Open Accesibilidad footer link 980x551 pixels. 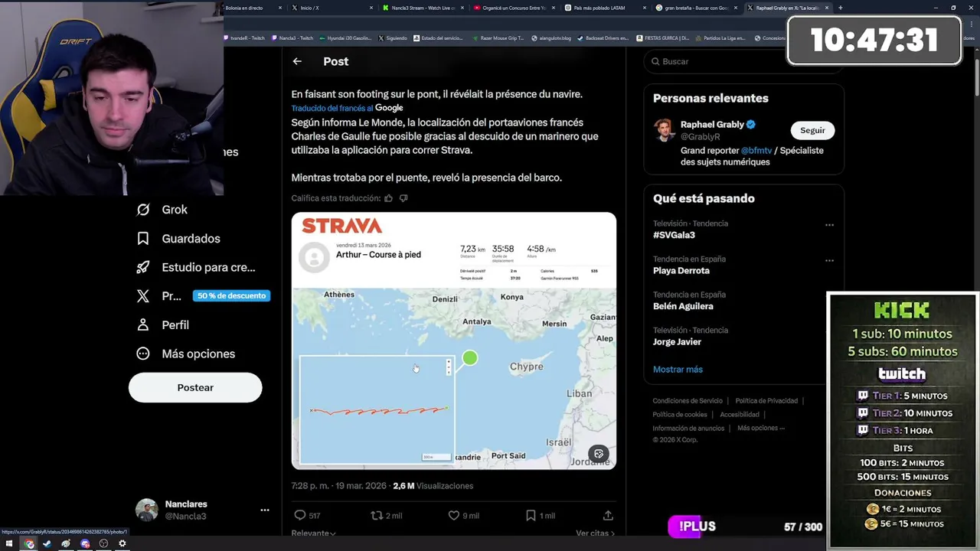740,415
